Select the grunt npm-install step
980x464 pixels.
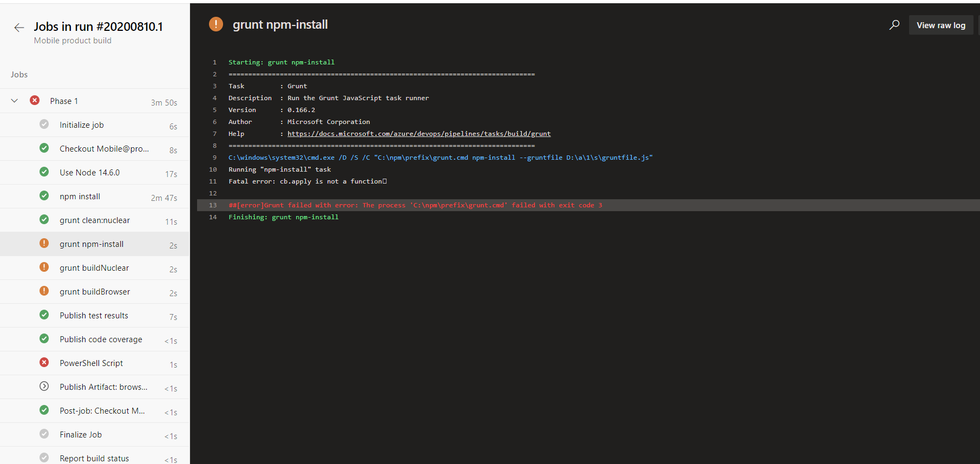pyautogui.click(x=95, y=244)
